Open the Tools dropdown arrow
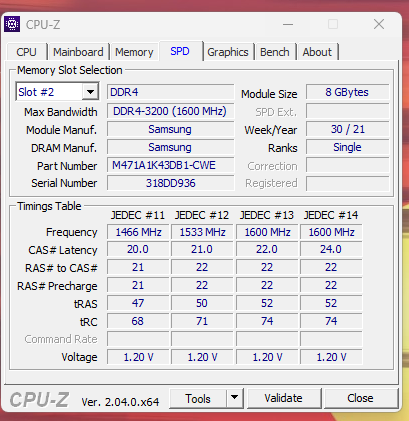The image size is (409, 421). [x=235, y=398]
